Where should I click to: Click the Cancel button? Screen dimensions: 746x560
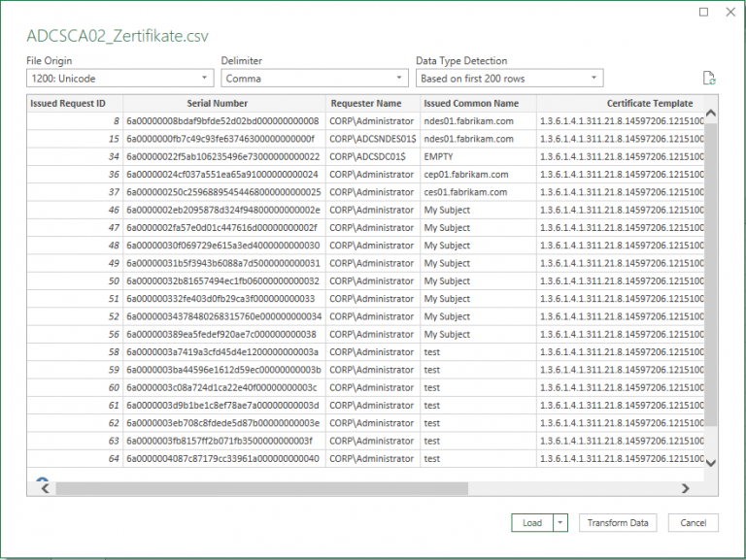[694, 523]
